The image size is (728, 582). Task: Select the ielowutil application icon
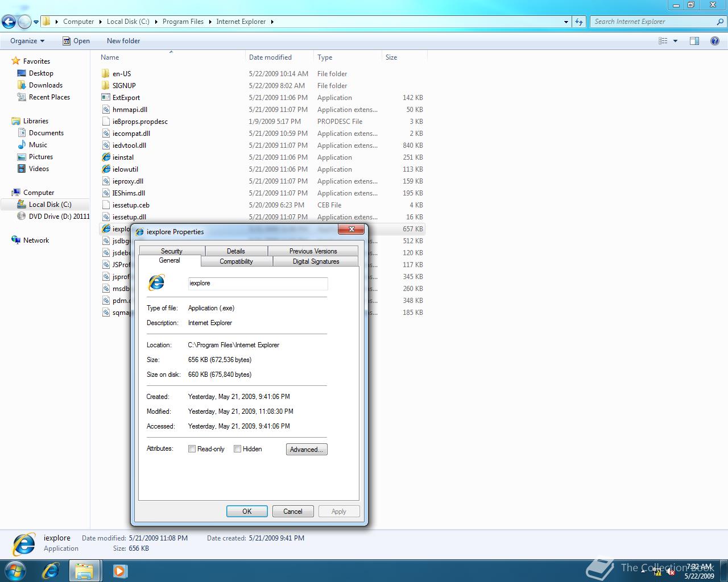[106, 169]
